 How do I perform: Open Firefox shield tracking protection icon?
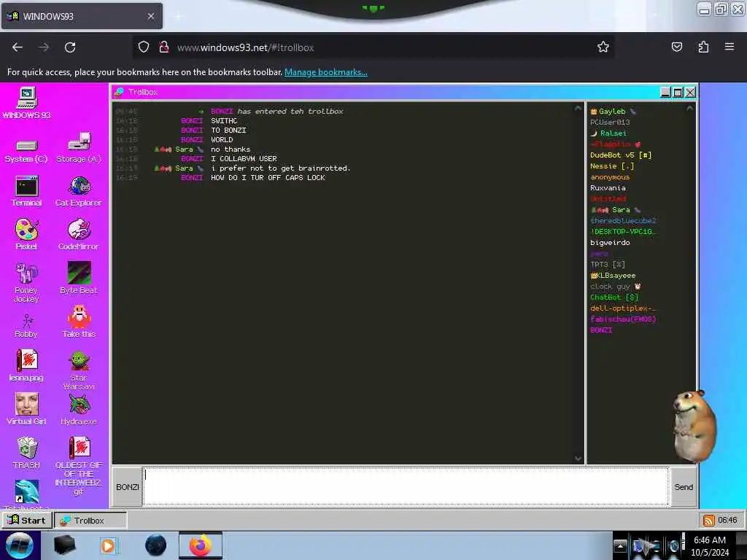click(144, 47)
